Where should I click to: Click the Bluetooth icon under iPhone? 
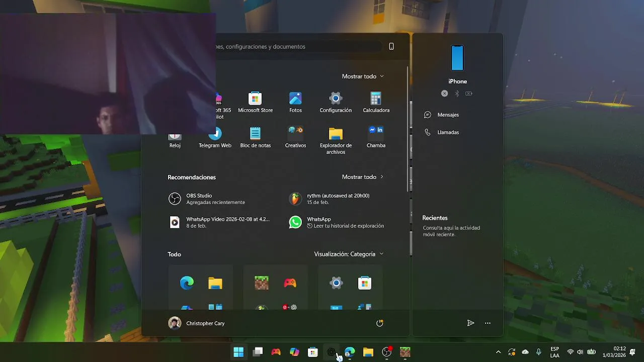point(457,94)
